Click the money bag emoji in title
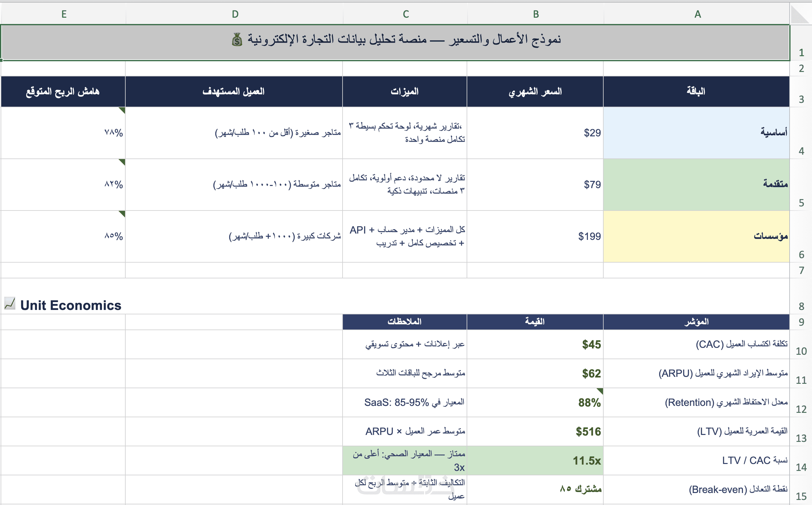 tap(237, 40)
